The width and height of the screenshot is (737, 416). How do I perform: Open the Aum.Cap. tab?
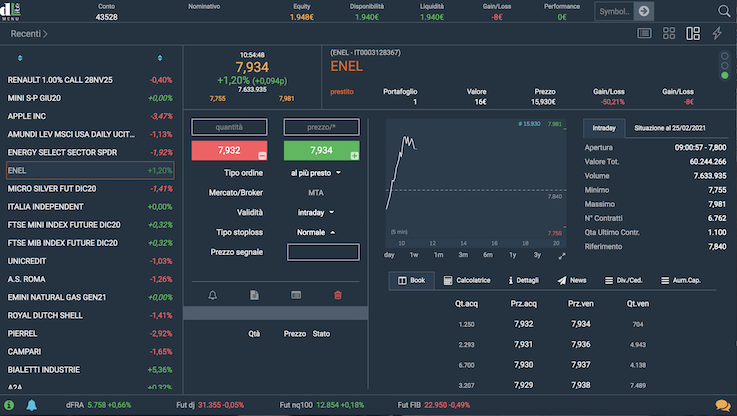(681, 280)
